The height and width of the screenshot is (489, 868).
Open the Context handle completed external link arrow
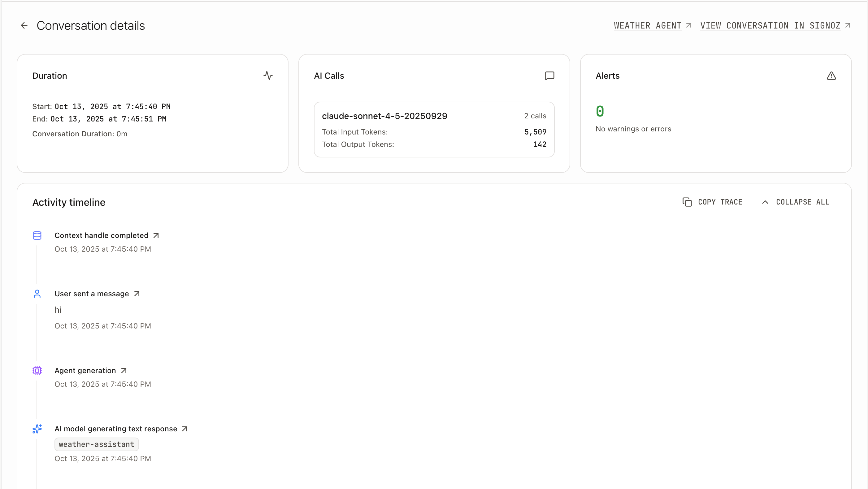156,235
